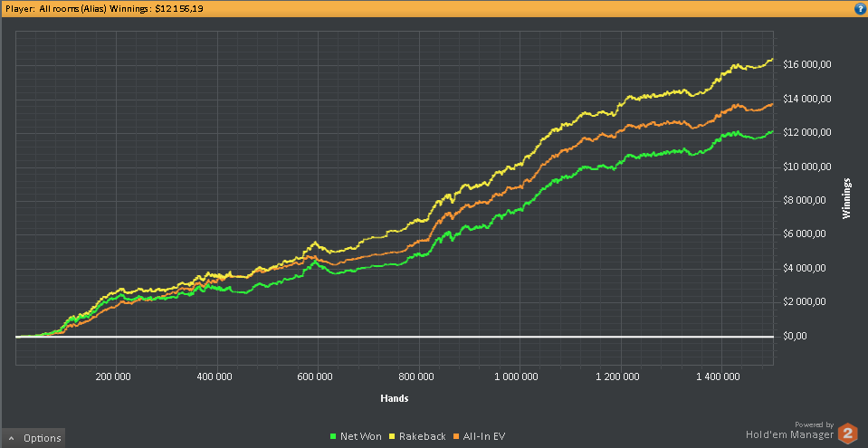Click the green Net Won color square
Viewport: 868px width, 448px height.
pyautogui.click(x=333, y=436)
